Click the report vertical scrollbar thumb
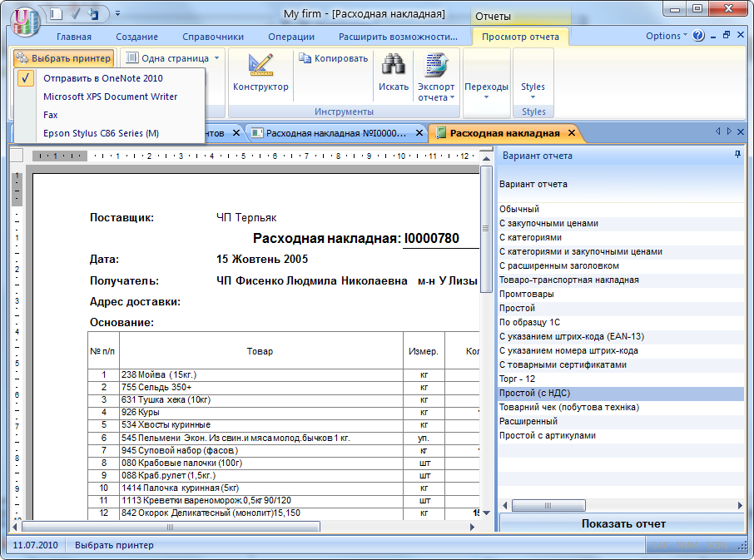The width and height of the screenshot is (754, 560). (x=486, y=229)
